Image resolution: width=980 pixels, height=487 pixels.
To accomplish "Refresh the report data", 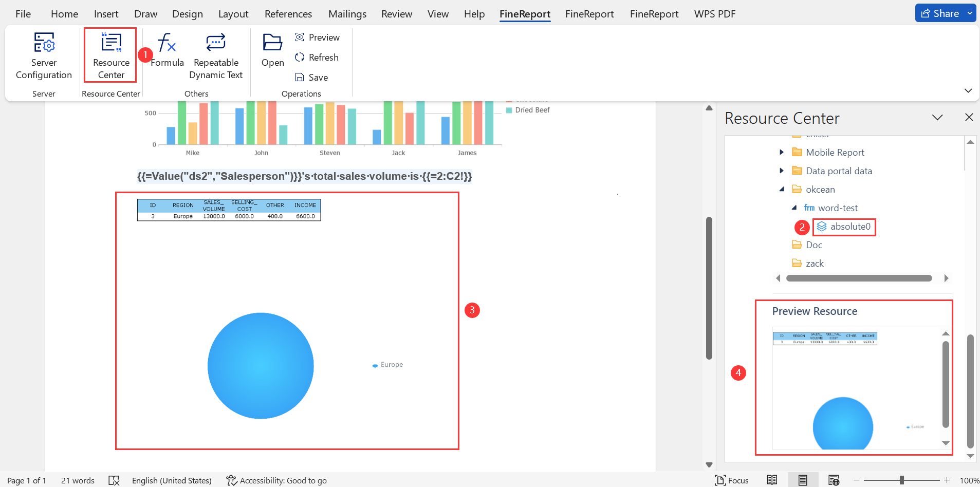I will 317,58.
